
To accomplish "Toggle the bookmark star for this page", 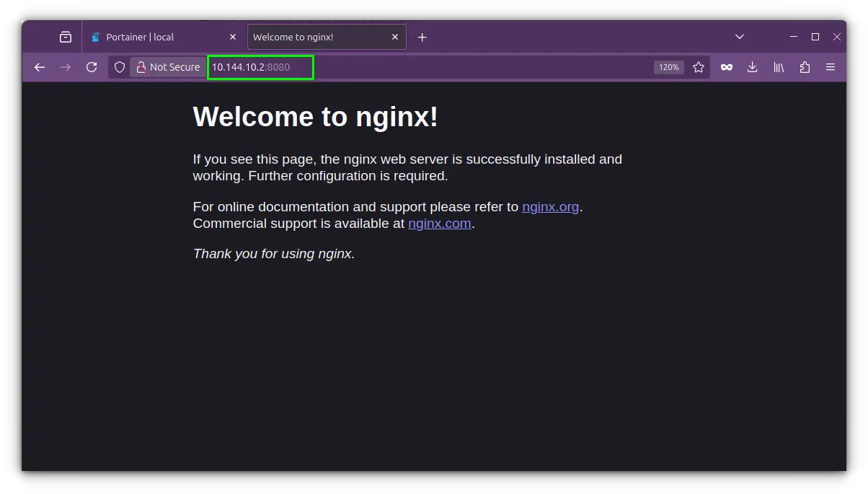I will (699, 67).
